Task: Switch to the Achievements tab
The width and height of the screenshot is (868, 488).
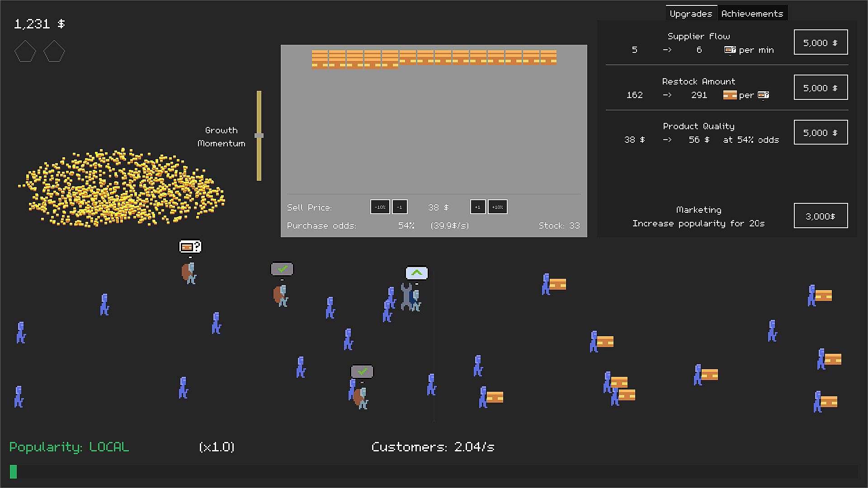Action: coord(752,14)
